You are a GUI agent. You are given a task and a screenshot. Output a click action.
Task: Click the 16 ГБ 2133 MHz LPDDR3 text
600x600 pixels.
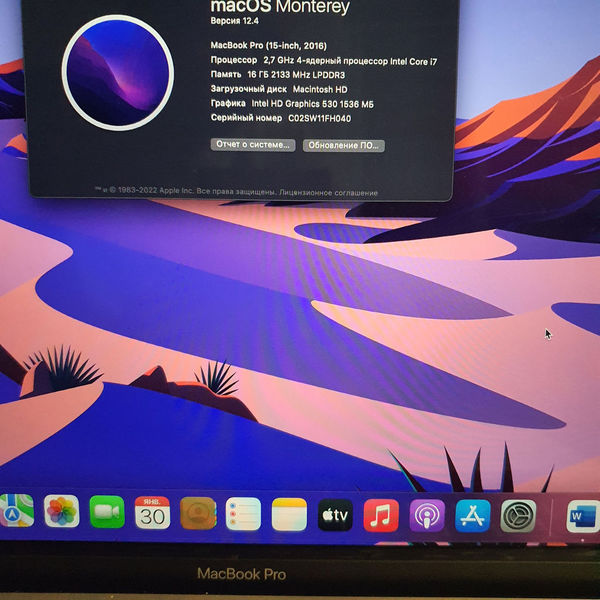click(296, 75)
